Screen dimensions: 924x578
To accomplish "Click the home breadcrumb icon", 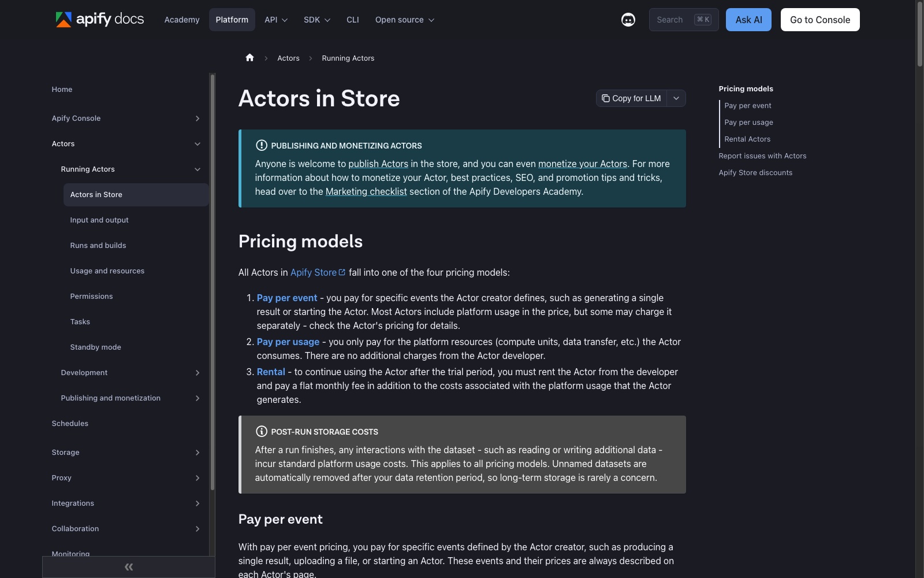I will 249,58.
